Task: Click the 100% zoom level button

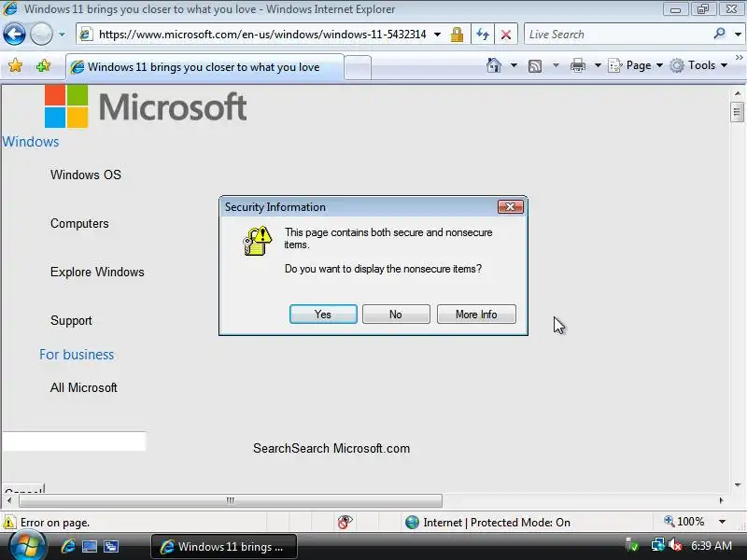Action: tap(684, 522)
